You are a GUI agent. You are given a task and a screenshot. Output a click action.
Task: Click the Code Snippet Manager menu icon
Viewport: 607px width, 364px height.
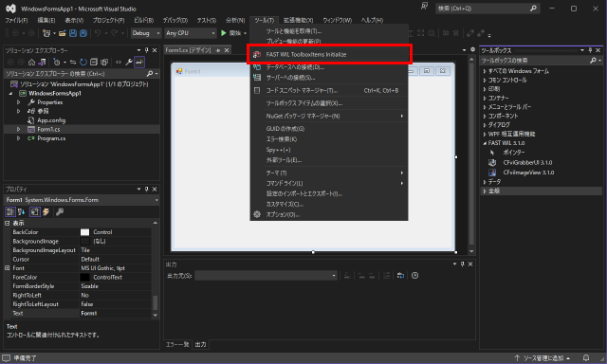(x=257, y=90)
